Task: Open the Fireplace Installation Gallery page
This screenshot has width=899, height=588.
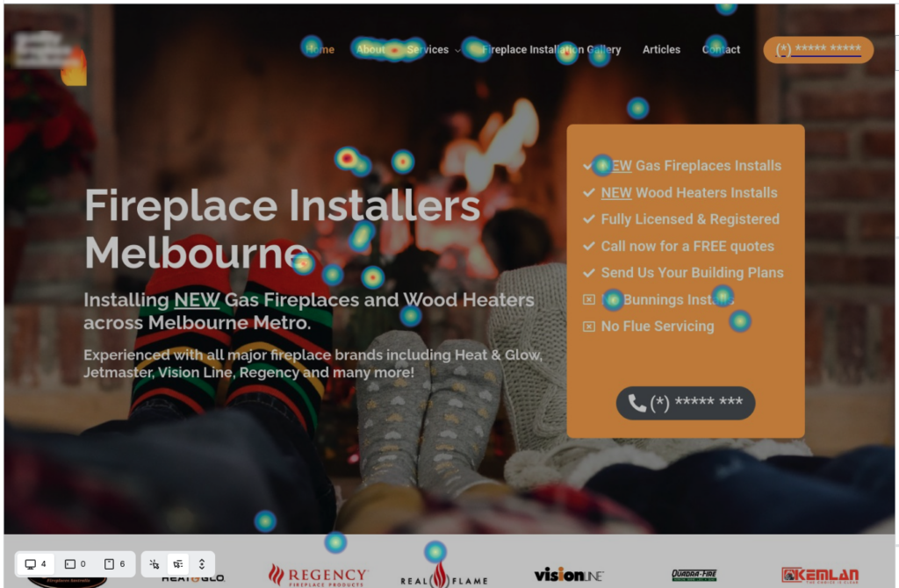Action: pos(551,50)
